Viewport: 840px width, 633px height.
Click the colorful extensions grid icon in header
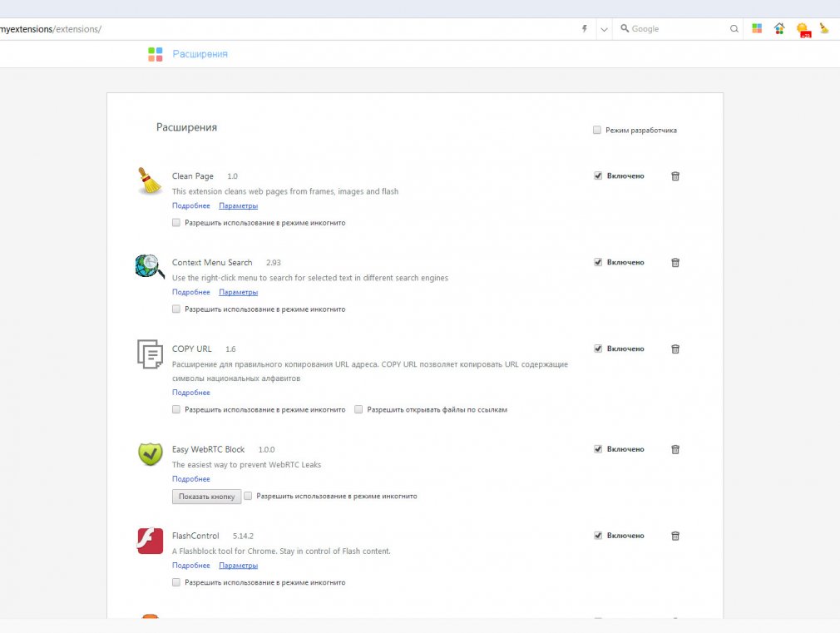point(156,54)
